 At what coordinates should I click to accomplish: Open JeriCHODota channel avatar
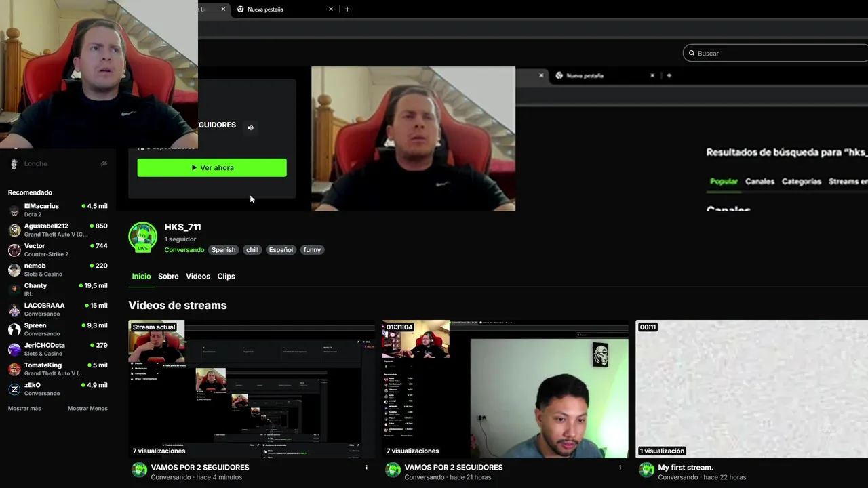pyautogui.click(x=14, y=349)
